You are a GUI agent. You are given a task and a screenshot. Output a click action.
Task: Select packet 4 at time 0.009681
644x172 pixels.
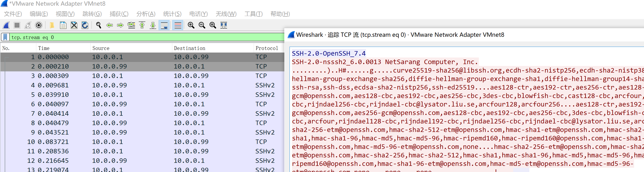[142, 85]
